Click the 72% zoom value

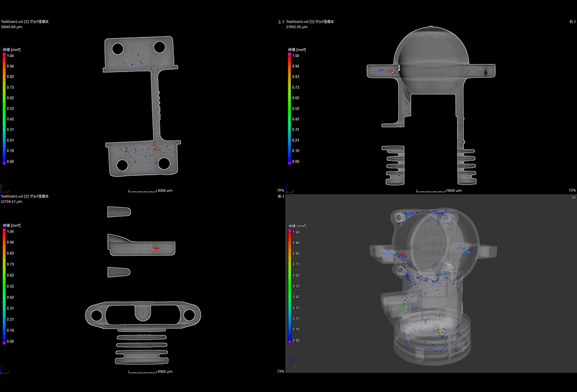point(572,190)
